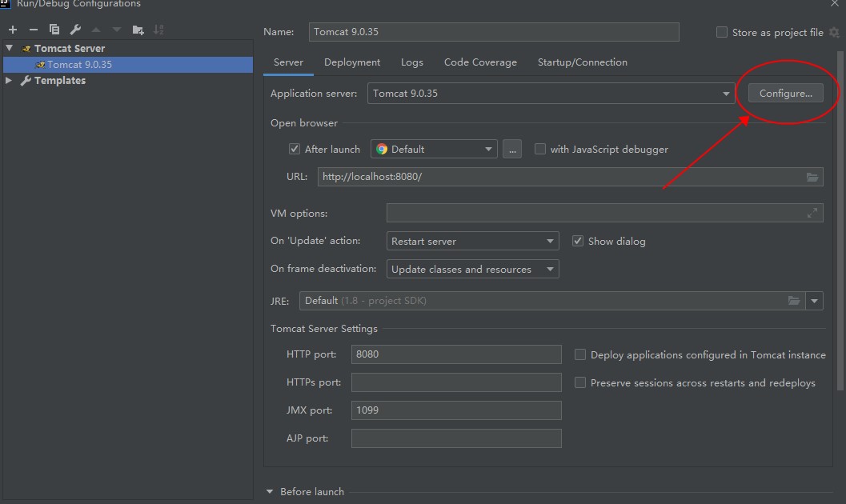
Task: Expand VM options field icon
Action: point(812,214)
